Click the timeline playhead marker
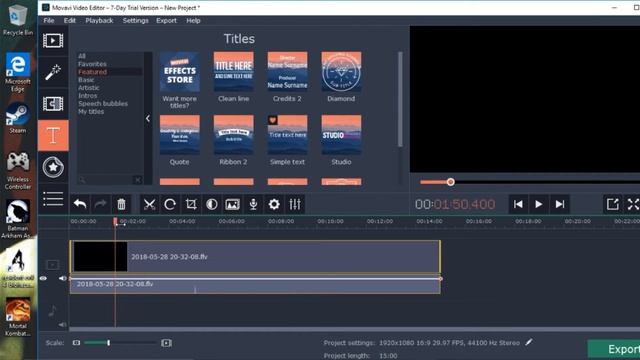 [115, 221]
